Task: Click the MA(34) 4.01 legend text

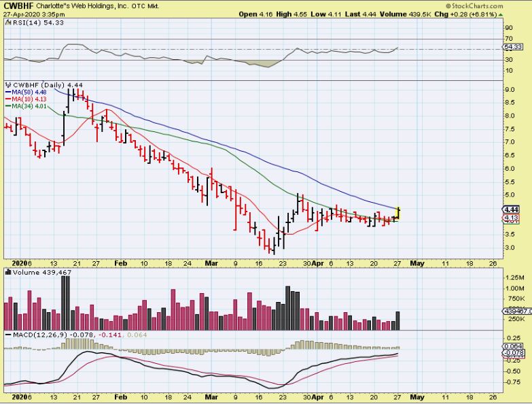Action: (x=29, y=106)
